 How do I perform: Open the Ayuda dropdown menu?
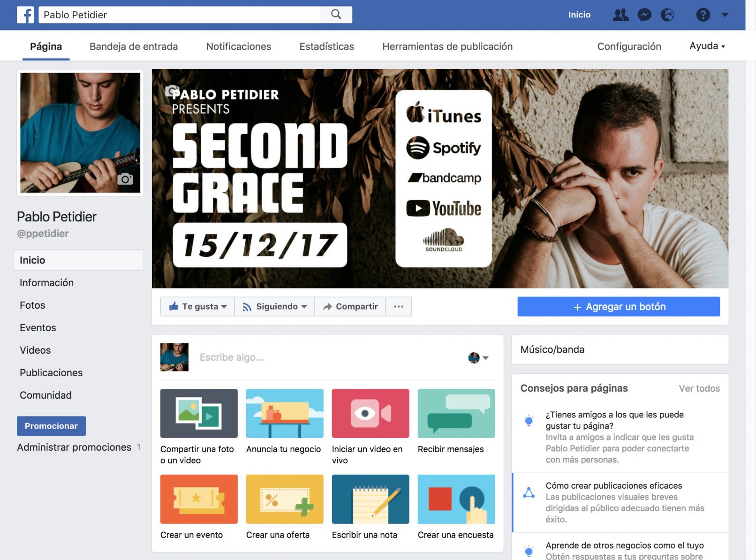tap(707, 46)
